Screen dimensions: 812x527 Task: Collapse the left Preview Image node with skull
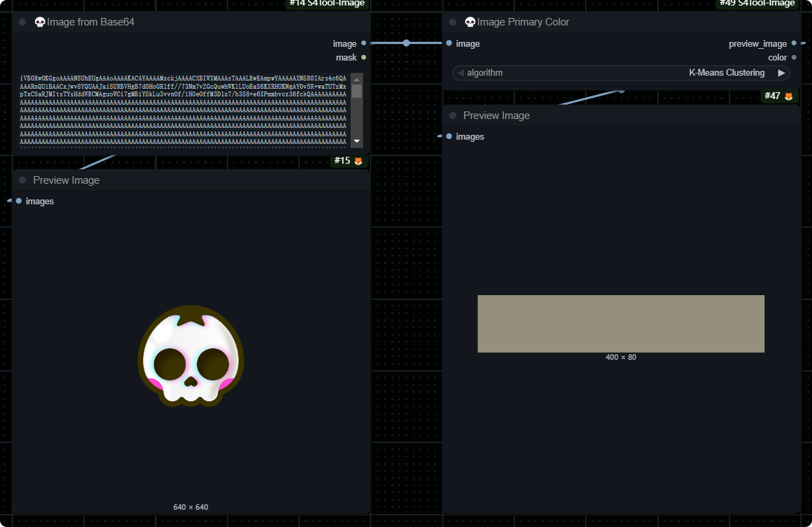coord(23,180)
